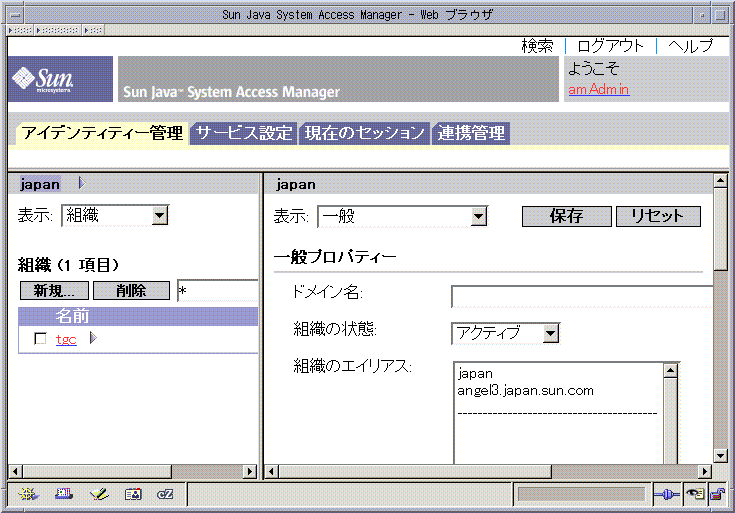Click left pane scroll left arrow
This screenshot has width=735, height=513.
pyautogui.click(x=15, y=471)
